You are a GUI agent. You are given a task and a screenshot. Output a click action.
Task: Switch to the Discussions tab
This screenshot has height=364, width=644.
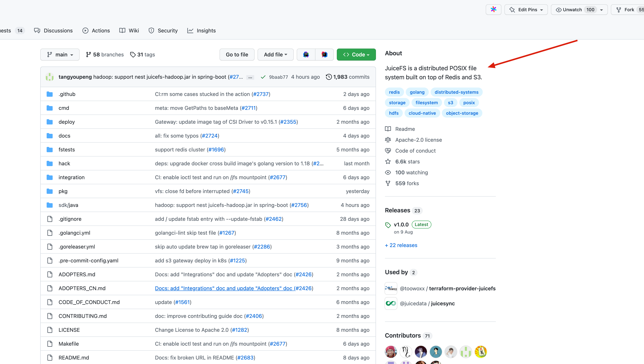[x=54, y=31]
